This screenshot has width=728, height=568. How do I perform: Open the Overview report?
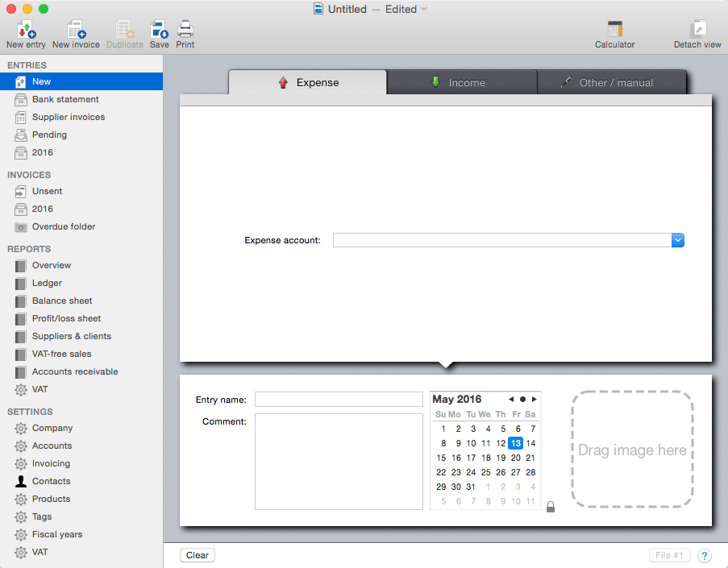81,265
